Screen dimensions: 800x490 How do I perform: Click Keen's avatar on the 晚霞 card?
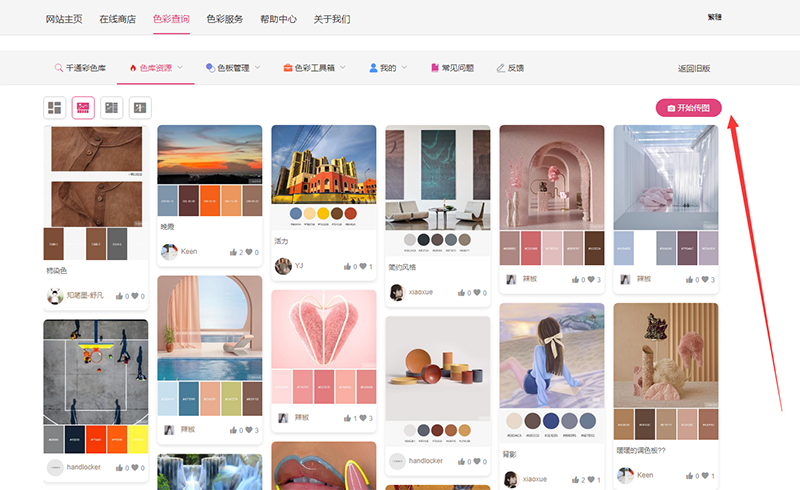169,252
